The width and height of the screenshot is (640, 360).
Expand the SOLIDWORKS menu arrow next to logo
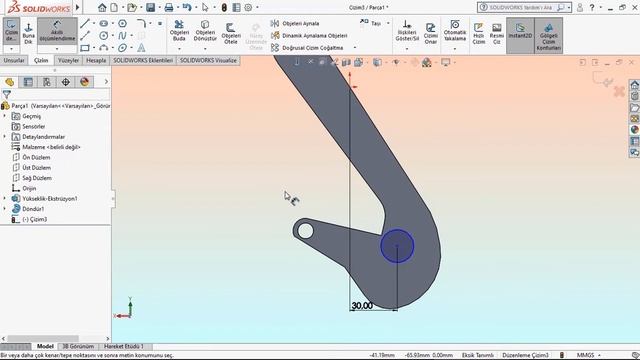click(x=78, y=7)
